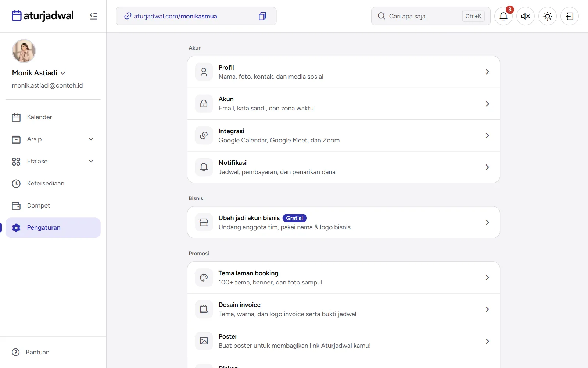Click the Profil person icon
588x368 pixels.
(204, 72)
